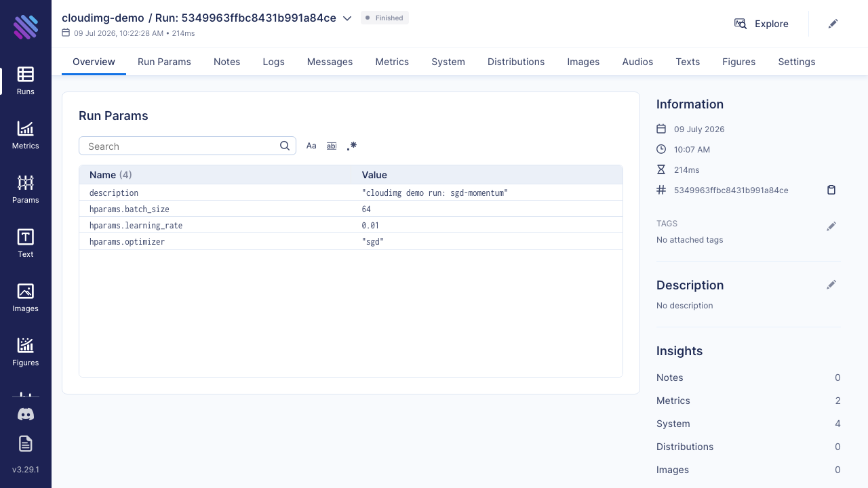Image resolution: width=868 pixels, height=488 pixels.
Task: Click the sgd-momentum description value
Action: 435,193
